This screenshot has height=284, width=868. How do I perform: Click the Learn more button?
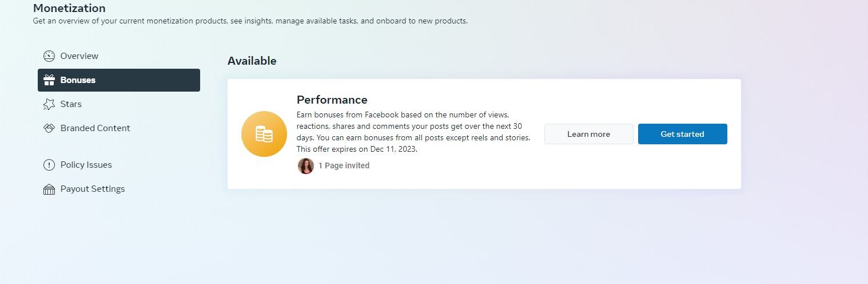[x=589, y=134]
